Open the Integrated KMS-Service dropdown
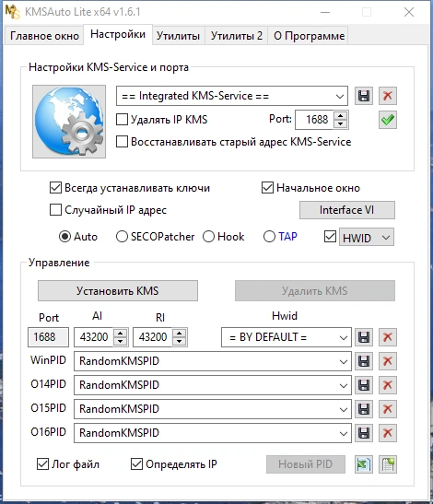Viewport: 433px width, 504px height. (232, 96)
